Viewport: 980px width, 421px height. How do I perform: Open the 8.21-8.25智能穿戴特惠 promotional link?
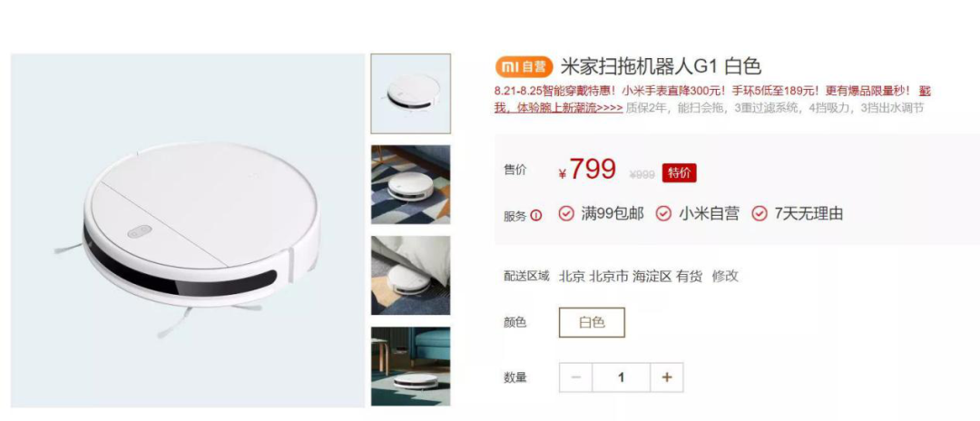click(712, 99)
